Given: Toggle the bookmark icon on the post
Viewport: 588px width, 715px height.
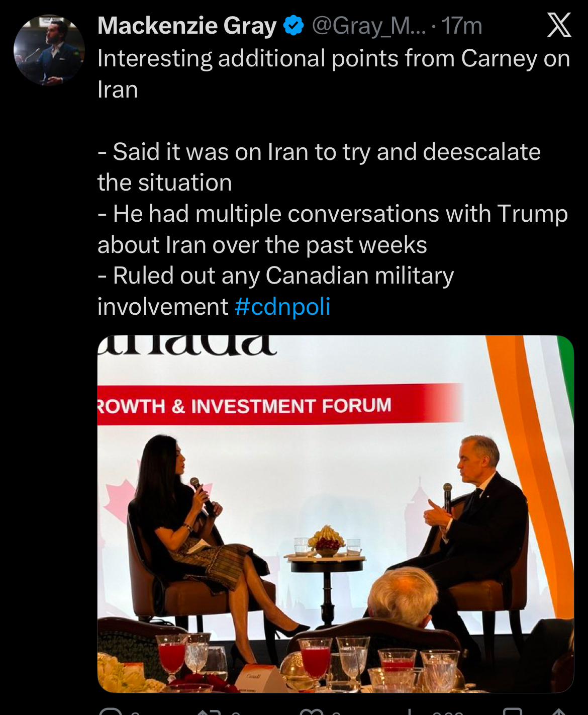Looking at the screenshot, I should 513,711.
